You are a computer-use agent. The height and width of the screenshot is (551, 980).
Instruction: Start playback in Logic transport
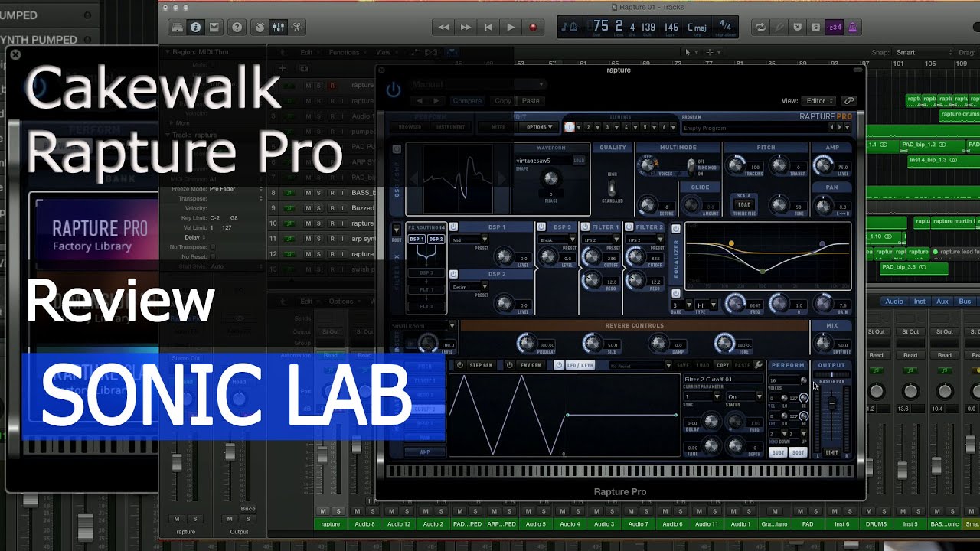(511, 28)
